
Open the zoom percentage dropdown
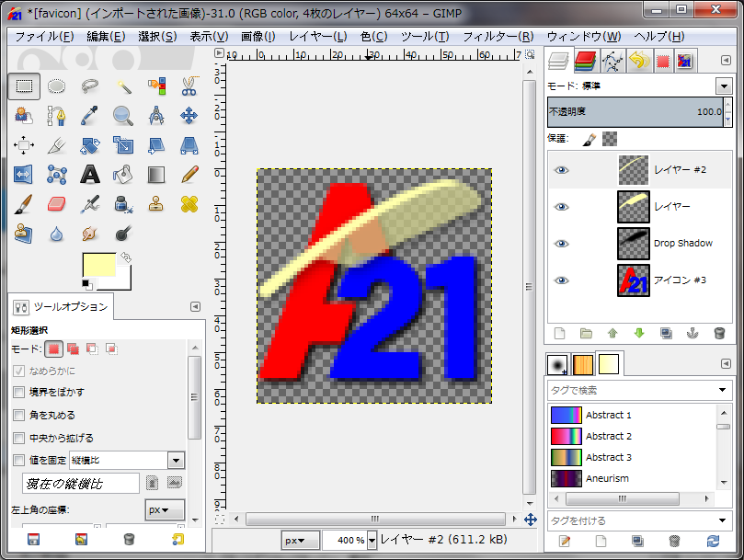coord(372,541)
